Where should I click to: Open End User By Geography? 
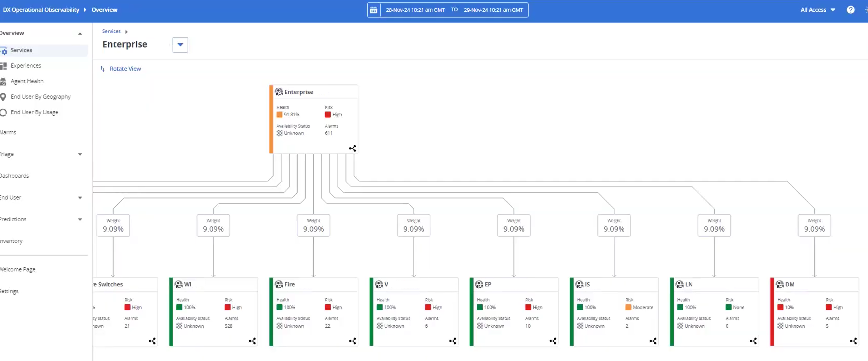[x=40, y=97]
